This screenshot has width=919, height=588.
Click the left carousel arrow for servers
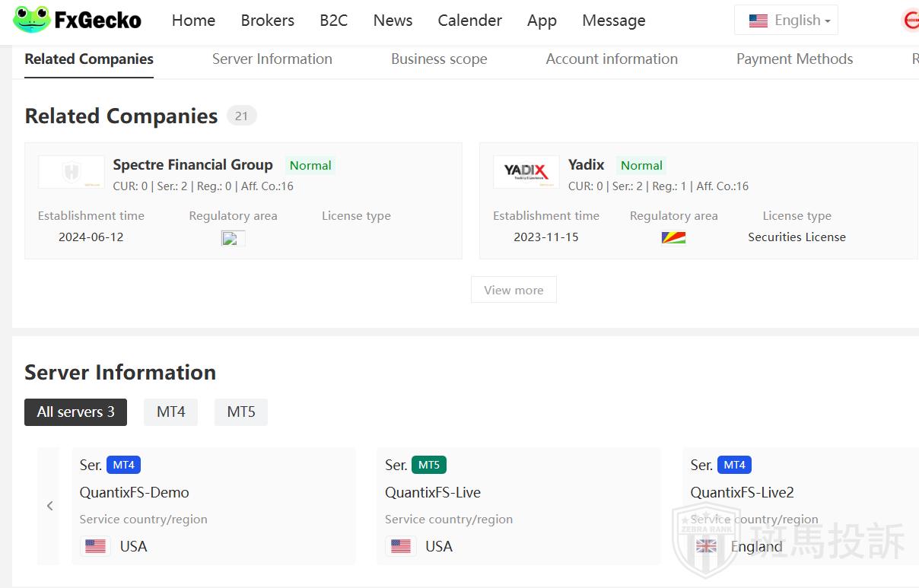(x=49, y=506)
